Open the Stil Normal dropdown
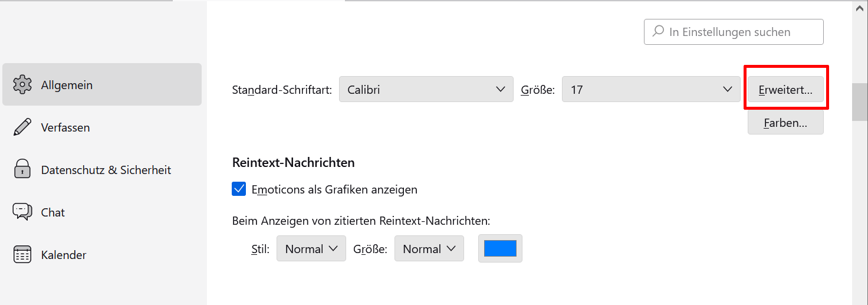Viewport: 868px width, 305px height. (x=311, y=249)
